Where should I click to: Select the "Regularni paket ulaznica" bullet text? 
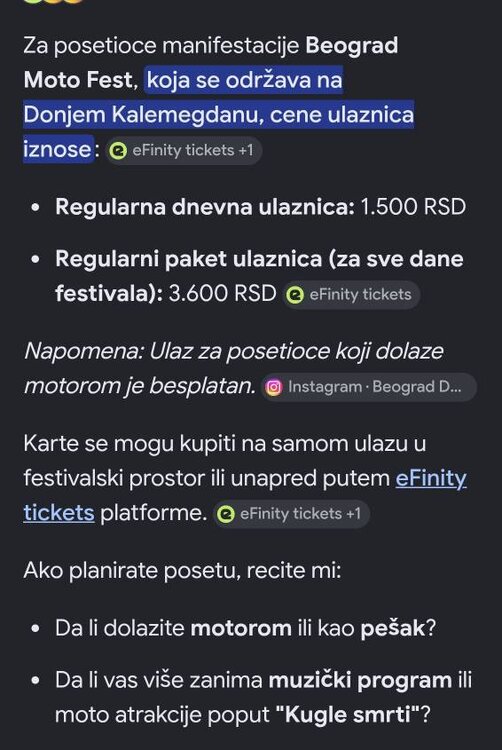(x=259, y=276)
